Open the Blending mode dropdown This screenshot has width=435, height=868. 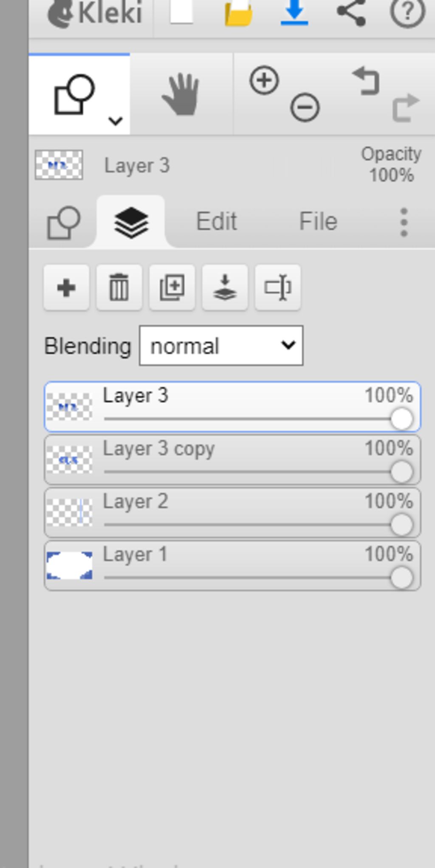pos(221,346)
